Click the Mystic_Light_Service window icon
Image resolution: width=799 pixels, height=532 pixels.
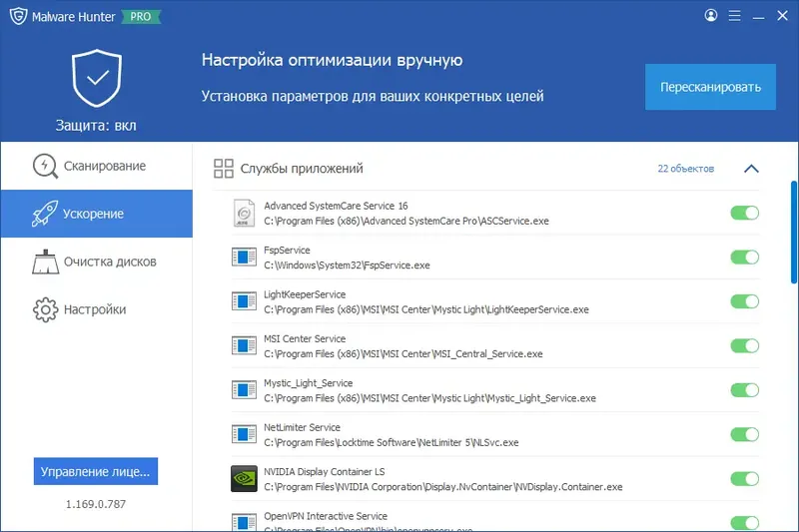(244, 390)
